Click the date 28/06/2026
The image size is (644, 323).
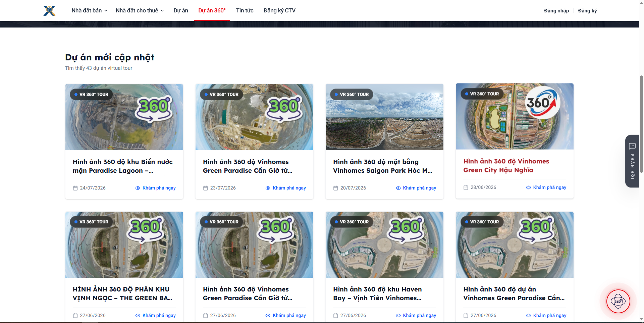(x=483, y=187)
